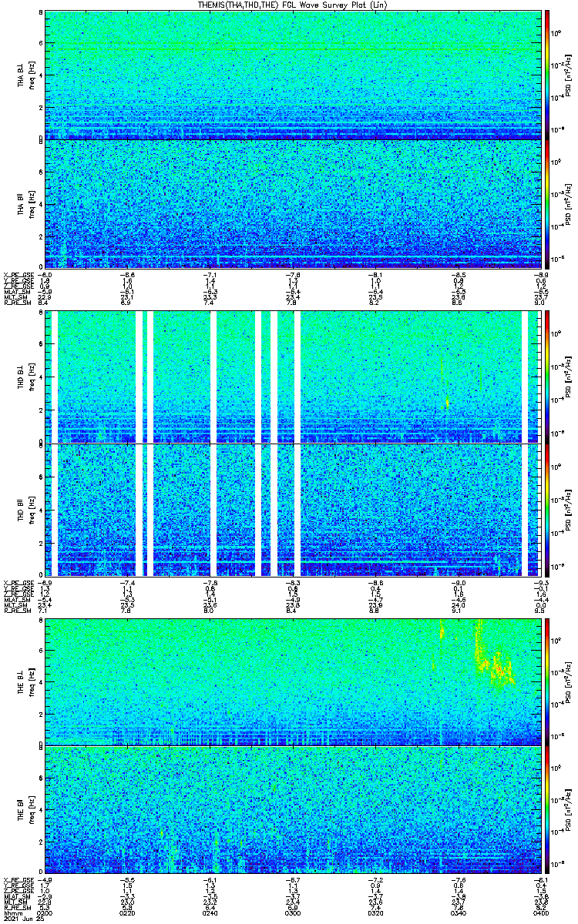The image size is (578, 924).
Task: Click the '0300' time tick label
Action: (x=293, y=912)
